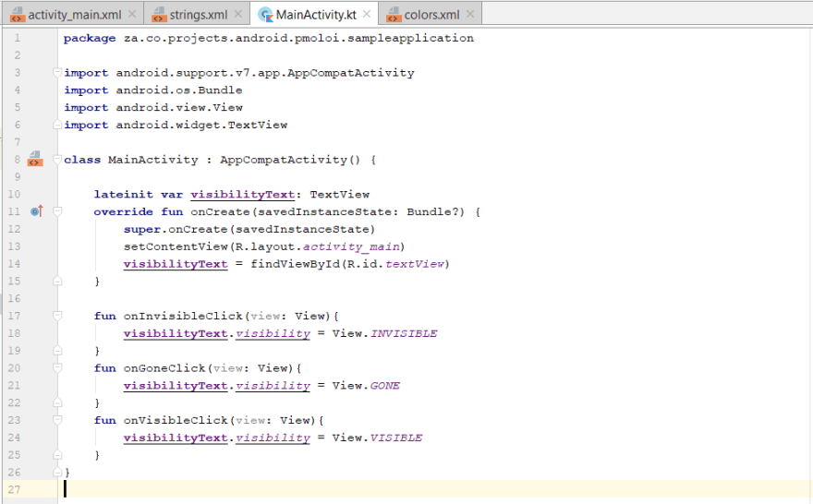This screenshot has width=813, height=504.
Task: Click the Kotlin file icon on the MainActivity.kt tab
Action: (x=265, y=15)
